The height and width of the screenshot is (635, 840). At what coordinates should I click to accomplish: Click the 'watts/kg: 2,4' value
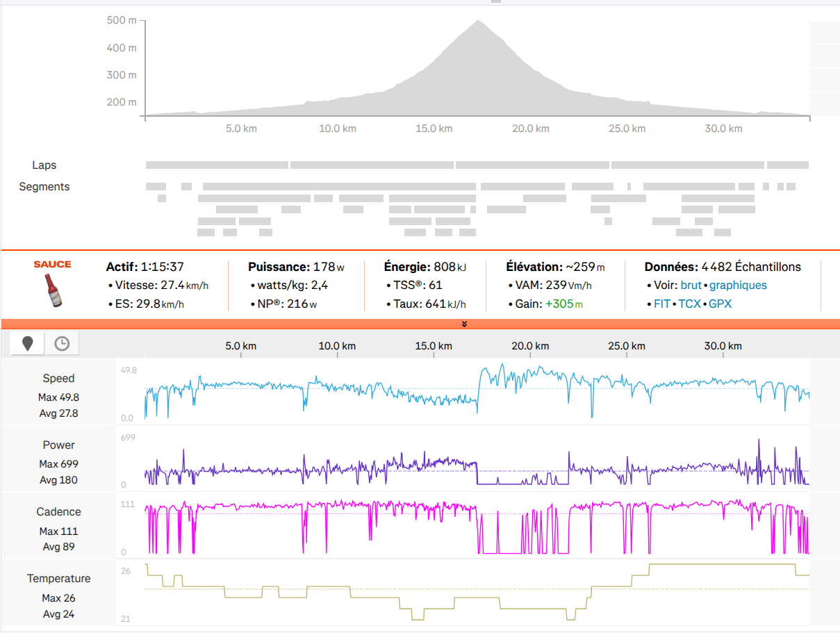[x=293, y=286]
